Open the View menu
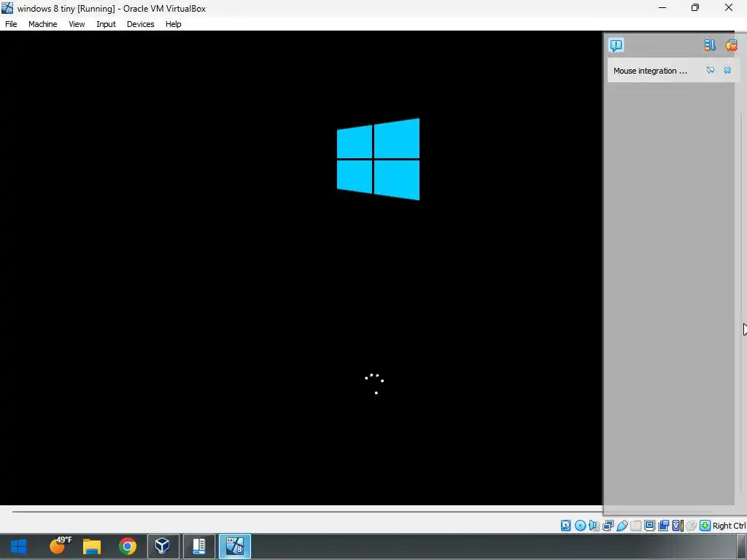This screenshot has width=747, height=560. [x=76, y=24]
